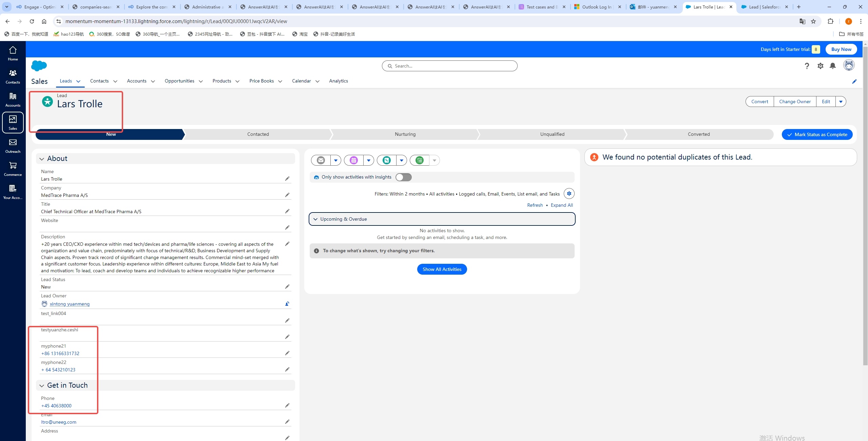Open the user avatar profile menu
The height and width of the screenshot is (441, 868).
coord(849,65)
